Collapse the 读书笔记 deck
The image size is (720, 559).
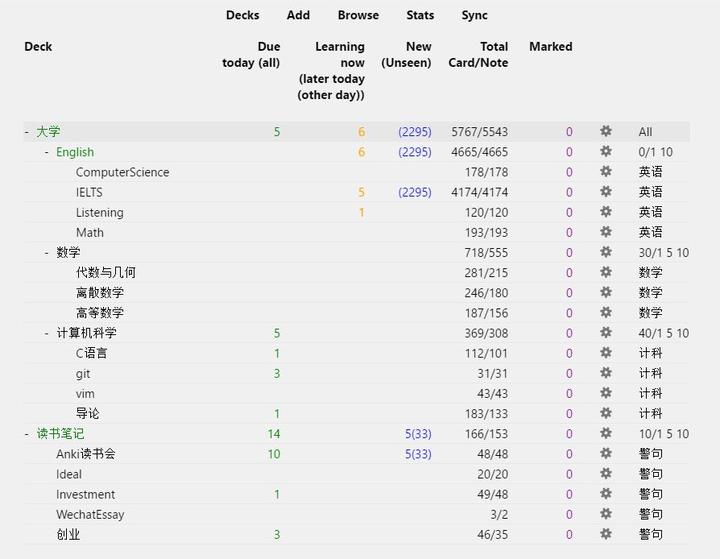27,434
